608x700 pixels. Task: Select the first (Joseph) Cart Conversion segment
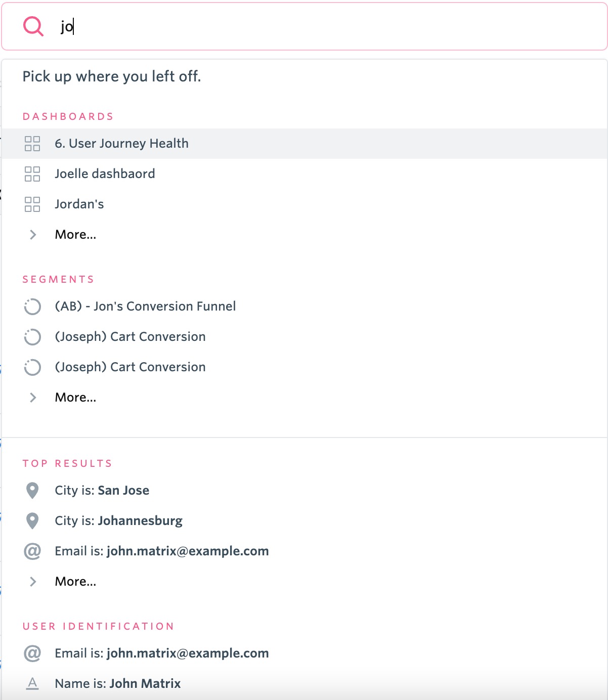pyautogui.click(x=305, y=337)
